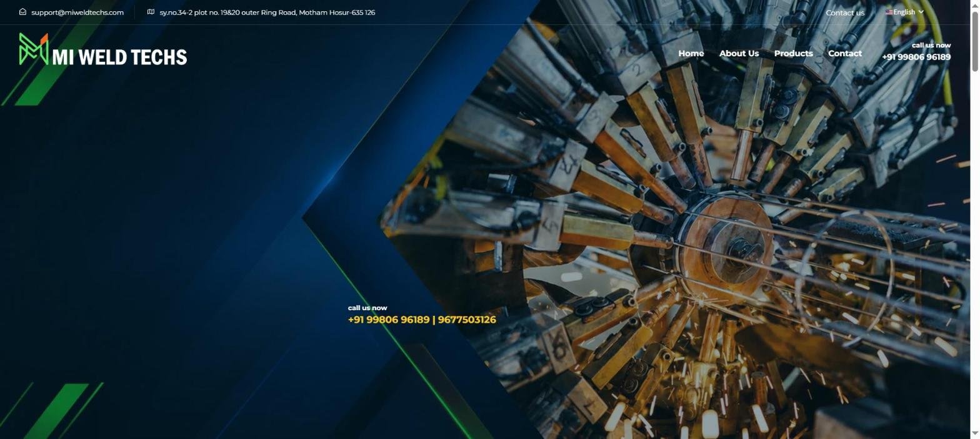Screen dimensions: 980x439
Task: Select Contact in the main navigation
Action: [844, 53]
